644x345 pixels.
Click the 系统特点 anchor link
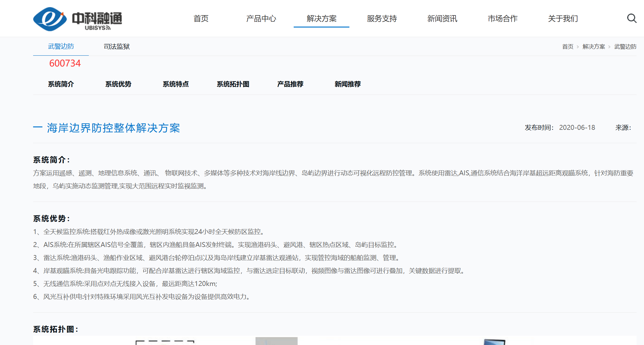[x=175, y=84]
